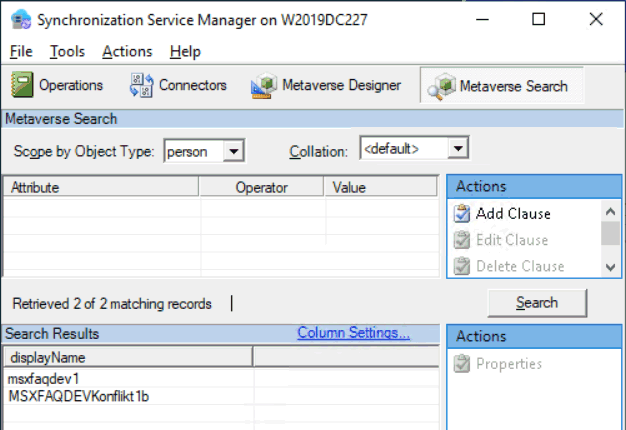Click the Add Clause action icon

coord(462,213)
